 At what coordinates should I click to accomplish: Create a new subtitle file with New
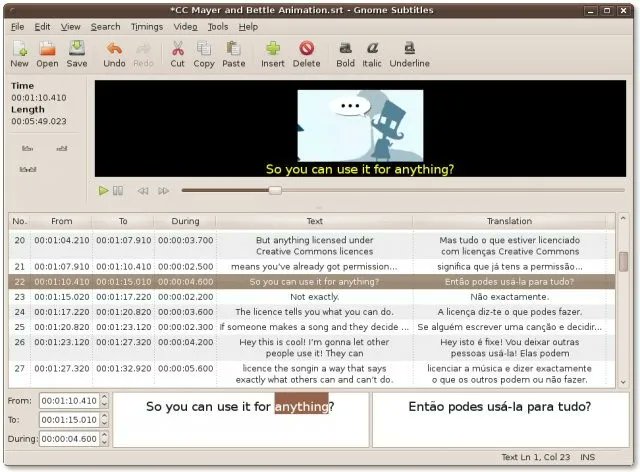tap(19, 54)
